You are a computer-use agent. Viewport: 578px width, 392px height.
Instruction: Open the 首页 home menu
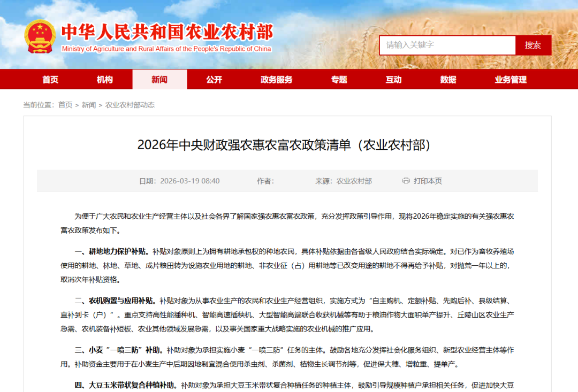50,80
